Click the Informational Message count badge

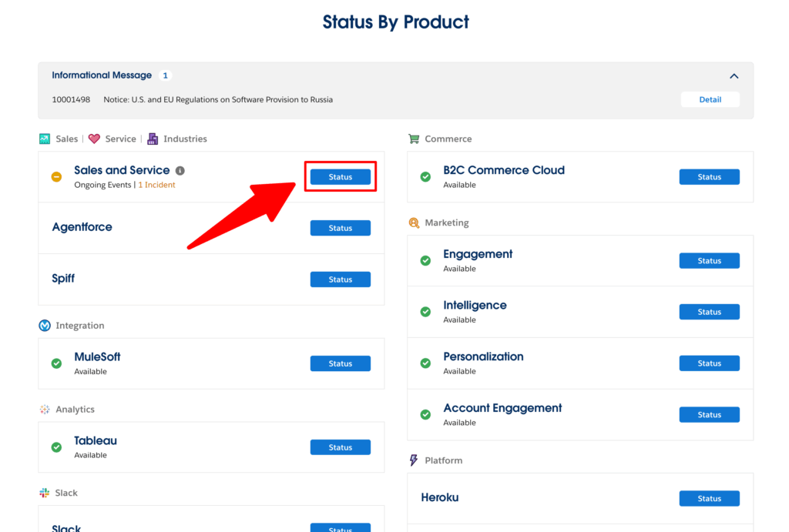click(x=165, y=75)
